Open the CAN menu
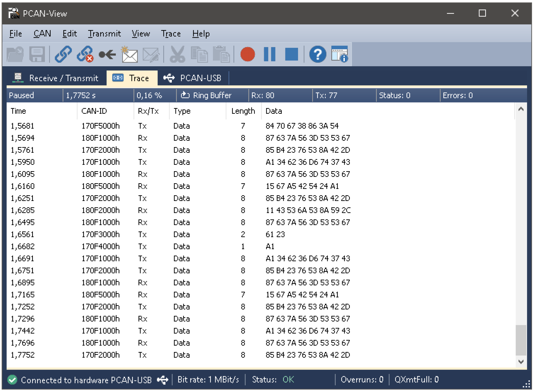Viewport: 534px width, 392px height. pyautogui.click(x=42, y=34)
